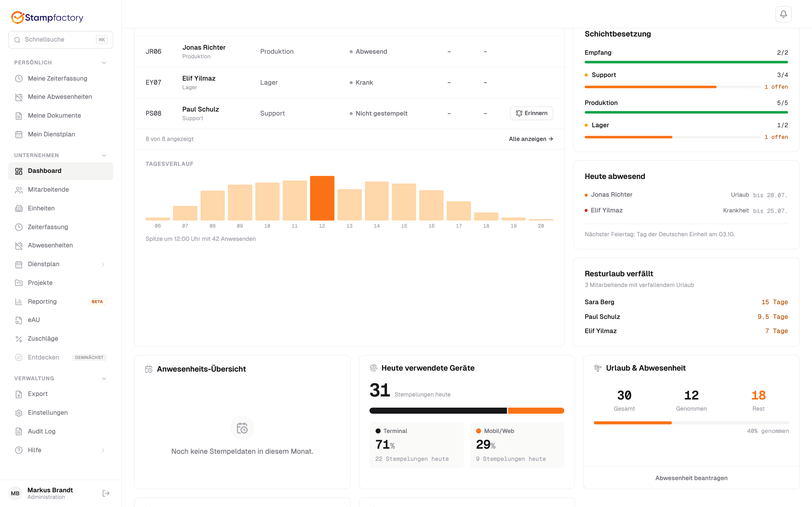Open Reporting beta menu item

pyautogui.click(x=60, y=301)
